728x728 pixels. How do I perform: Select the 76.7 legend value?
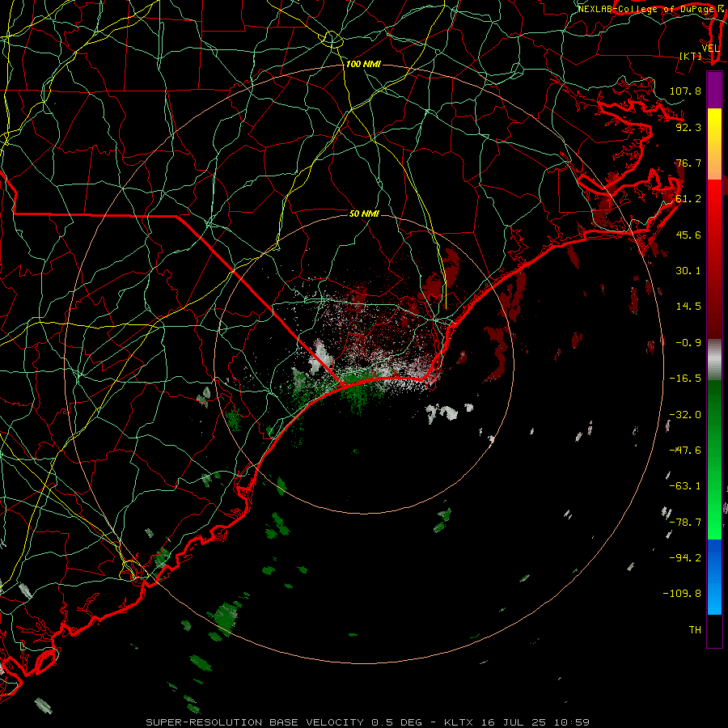[x=688, y=163]
